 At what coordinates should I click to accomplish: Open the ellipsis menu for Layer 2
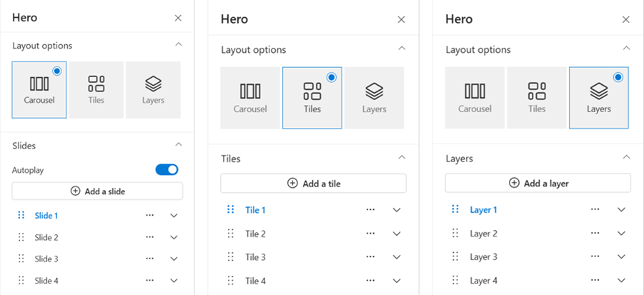click(595, 234)
